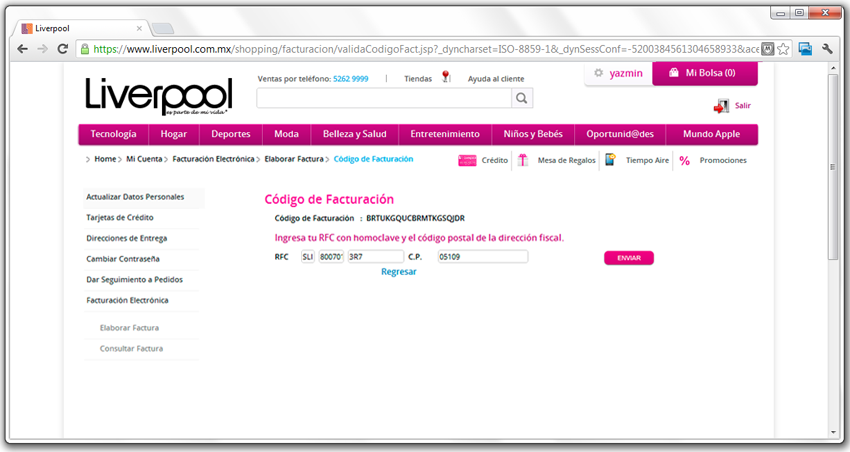Screen dimensions: 850x452
Task: Select the Liverpool browser tab
Action: coord(81,28)
